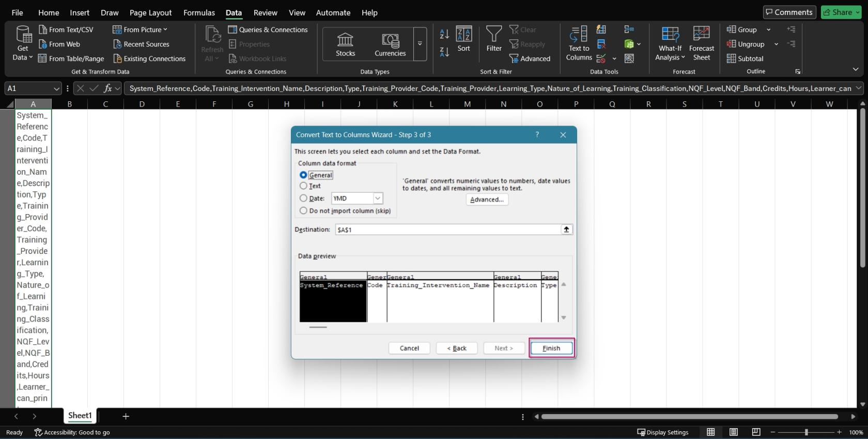The image size is (868, 439).
Task: Switch to the Review tab
Action: point(265,12)
